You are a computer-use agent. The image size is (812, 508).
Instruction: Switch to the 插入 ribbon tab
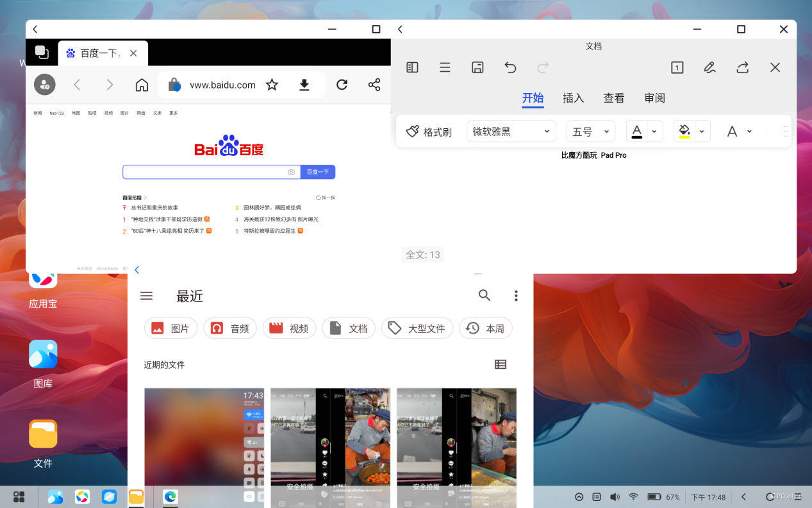click(x=573, y=98)
